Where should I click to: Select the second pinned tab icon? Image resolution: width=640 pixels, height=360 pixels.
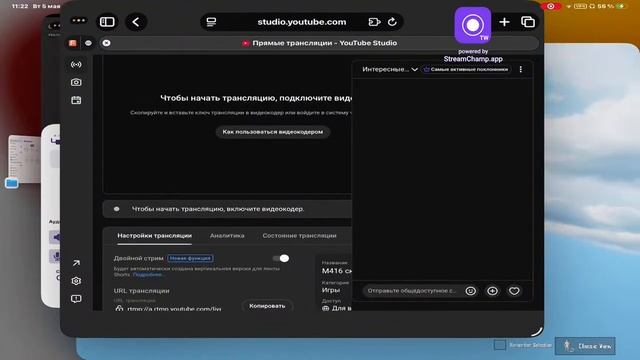coord(88,43)
